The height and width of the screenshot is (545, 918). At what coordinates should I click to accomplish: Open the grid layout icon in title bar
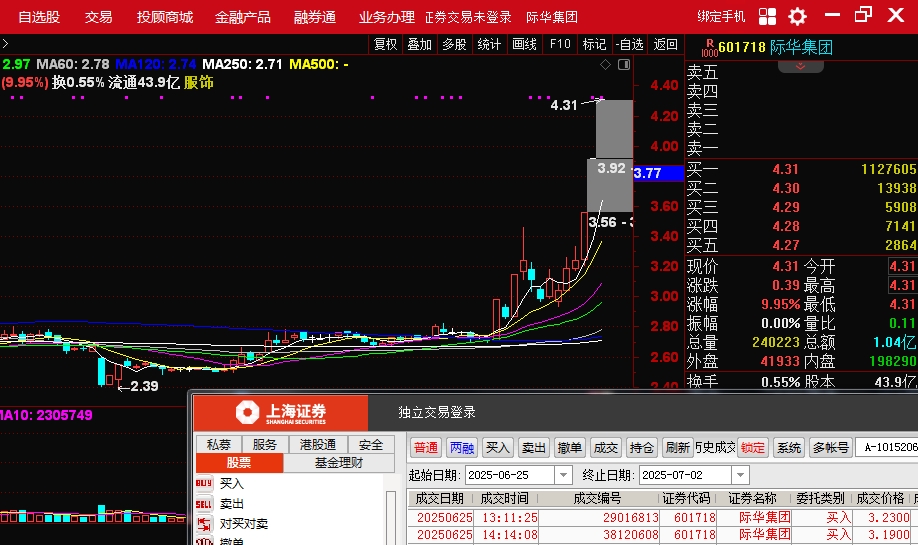click(767, 16)
